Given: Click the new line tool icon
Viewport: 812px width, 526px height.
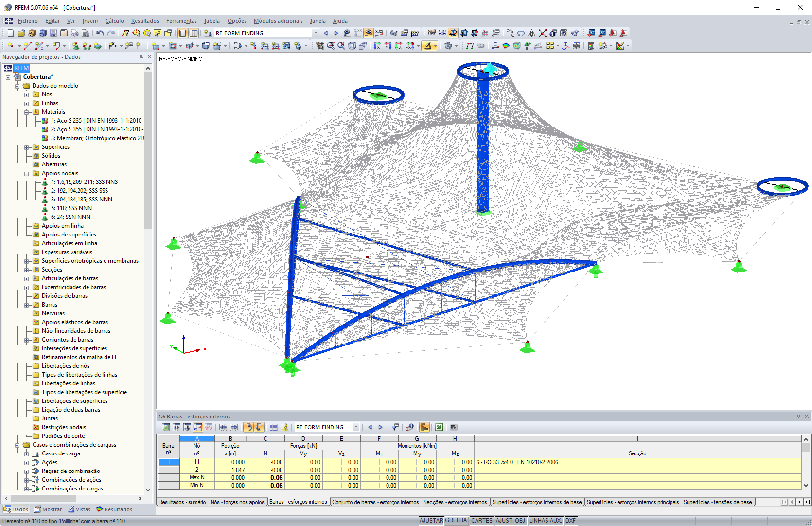Looking at the screenshot, I should tap(27, 46).
